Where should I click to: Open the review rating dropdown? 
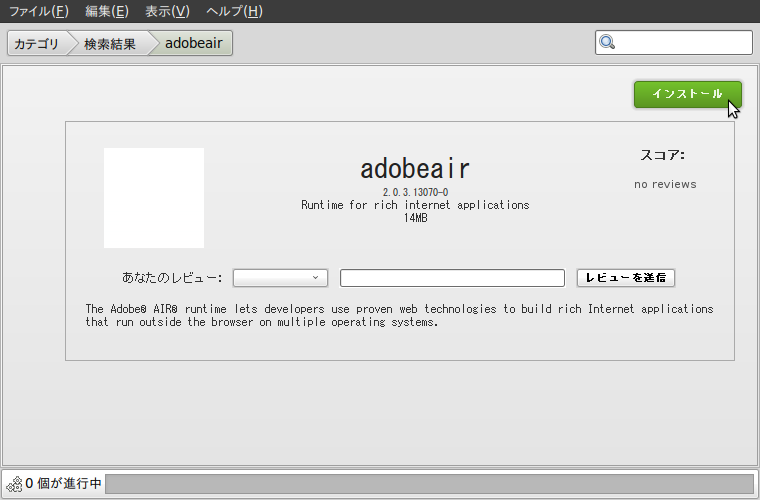[280, 278]
